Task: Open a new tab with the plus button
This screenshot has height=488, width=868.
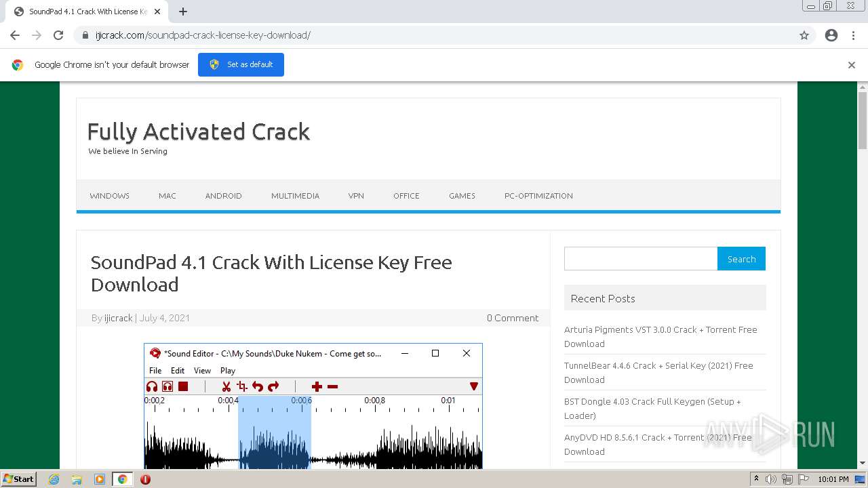Action: [183, 12]
